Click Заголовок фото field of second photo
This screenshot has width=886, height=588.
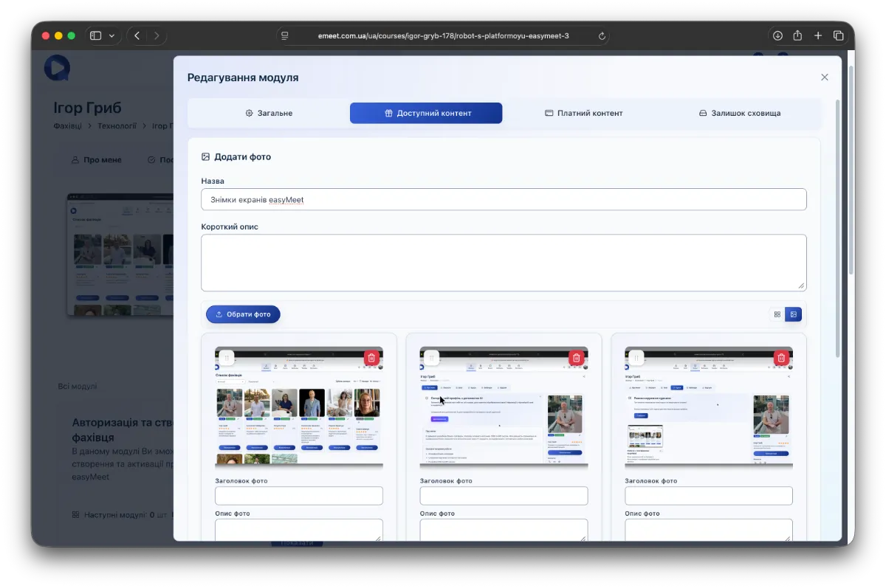[504, 496]
